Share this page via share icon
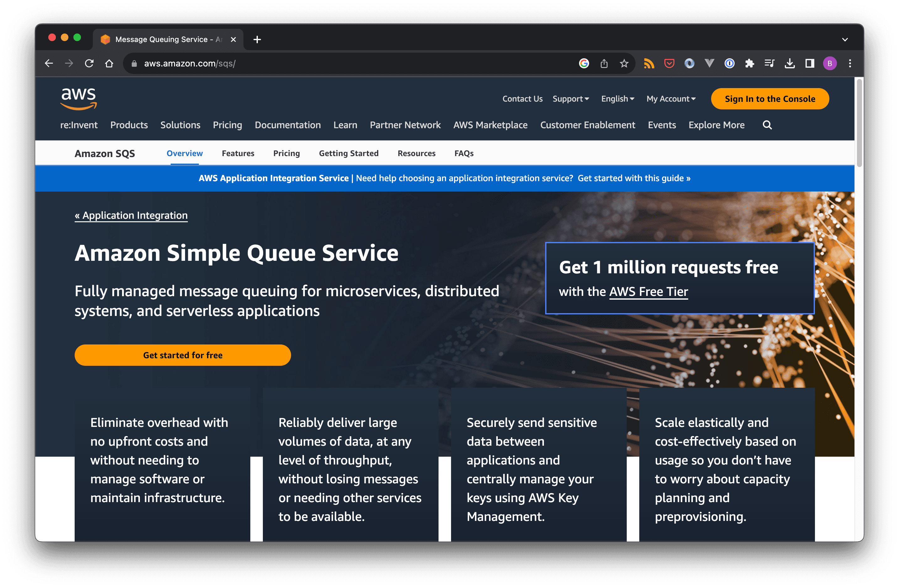 (604, 63)
